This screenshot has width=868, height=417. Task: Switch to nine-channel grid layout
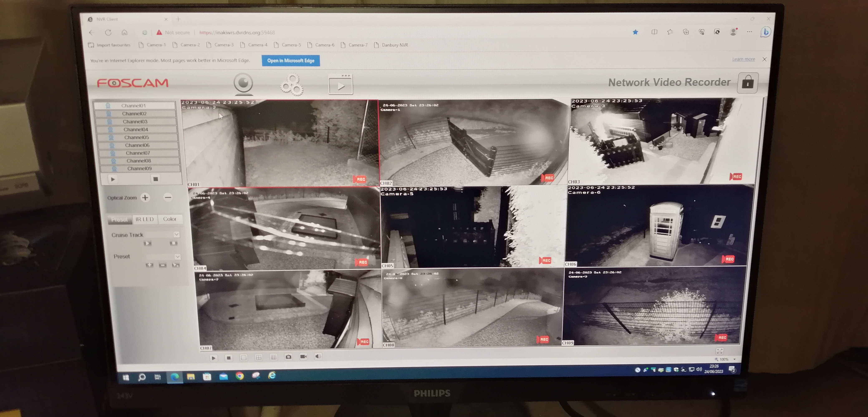274,357
